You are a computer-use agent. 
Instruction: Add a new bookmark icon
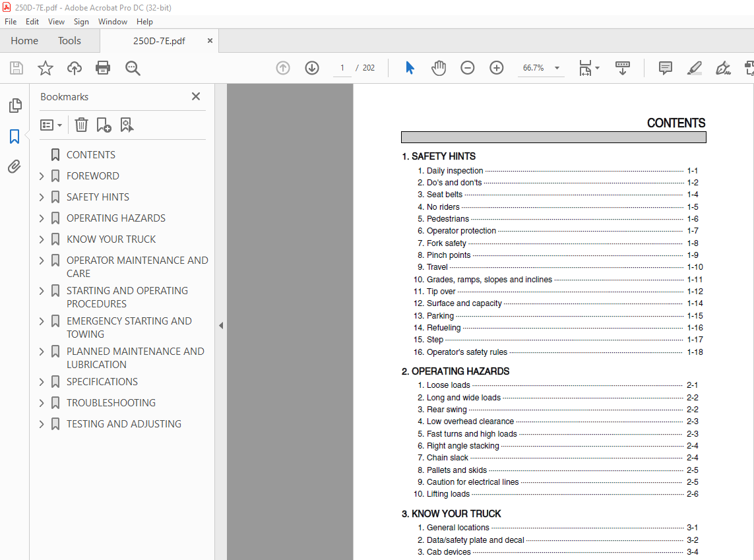[104, 125]
